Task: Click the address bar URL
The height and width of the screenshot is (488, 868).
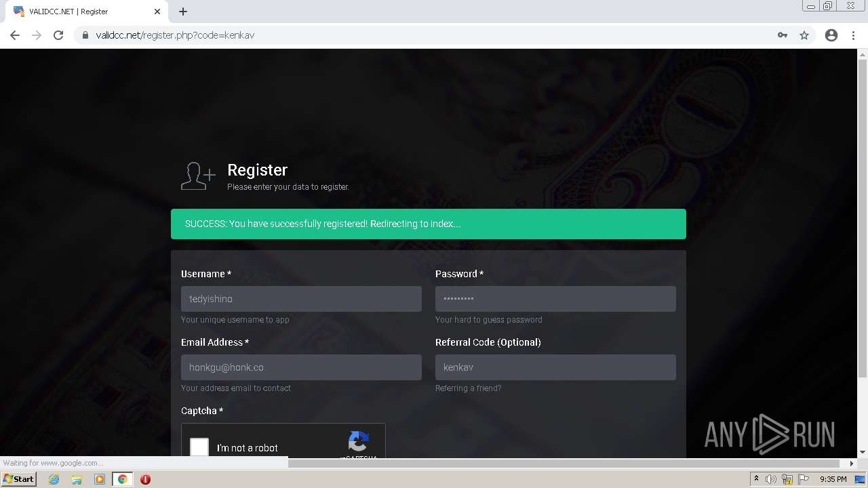Action: coord(175,35)
